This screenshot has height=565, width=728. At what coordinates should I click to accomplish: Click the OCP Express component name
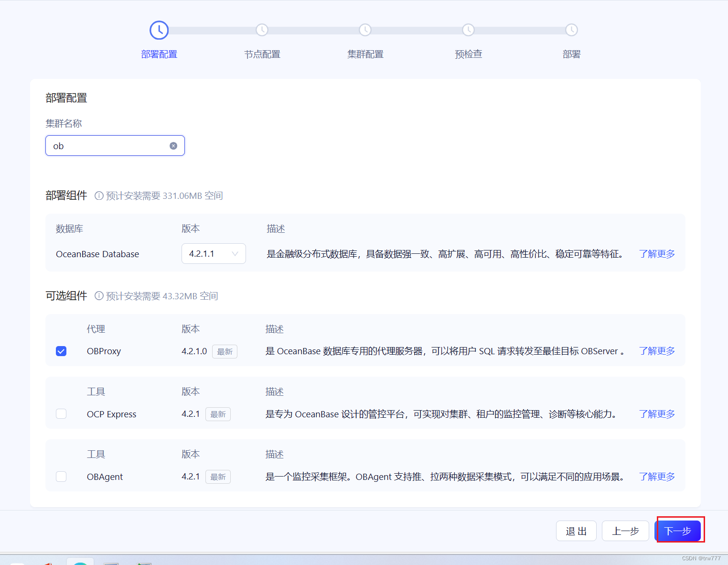(111, 414)
